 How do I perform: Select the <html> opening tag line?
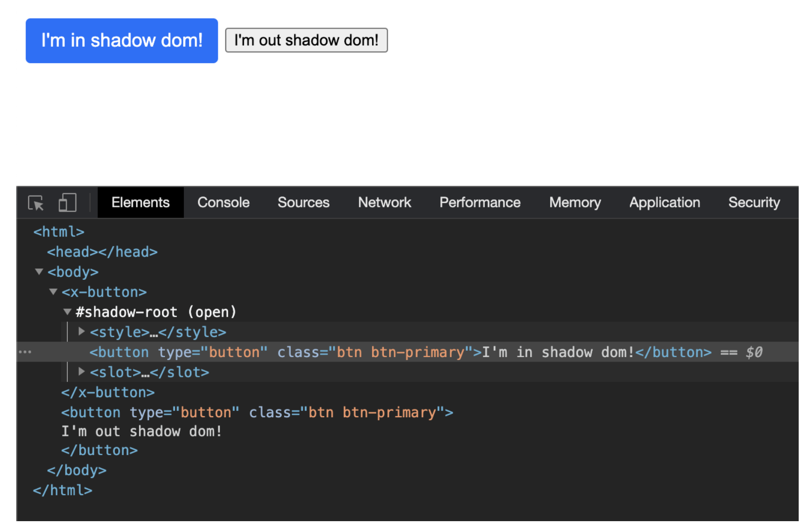[x=59, y=232]
